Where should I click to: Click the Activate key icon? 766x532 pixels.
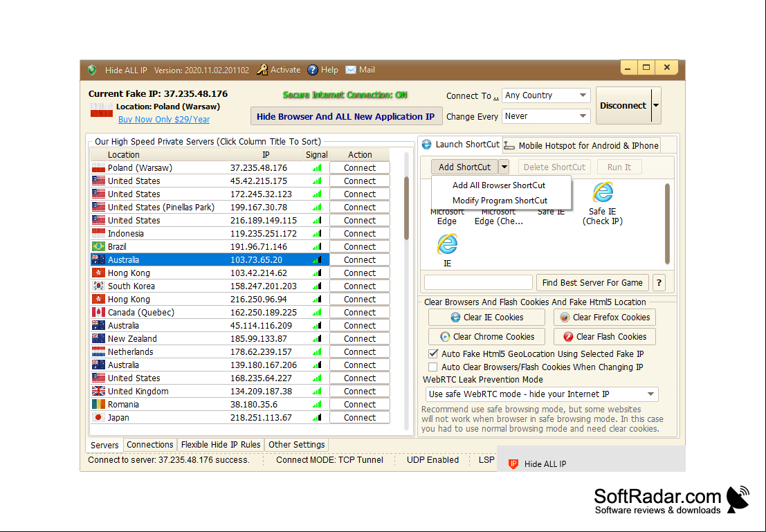[x=262, y=70]
